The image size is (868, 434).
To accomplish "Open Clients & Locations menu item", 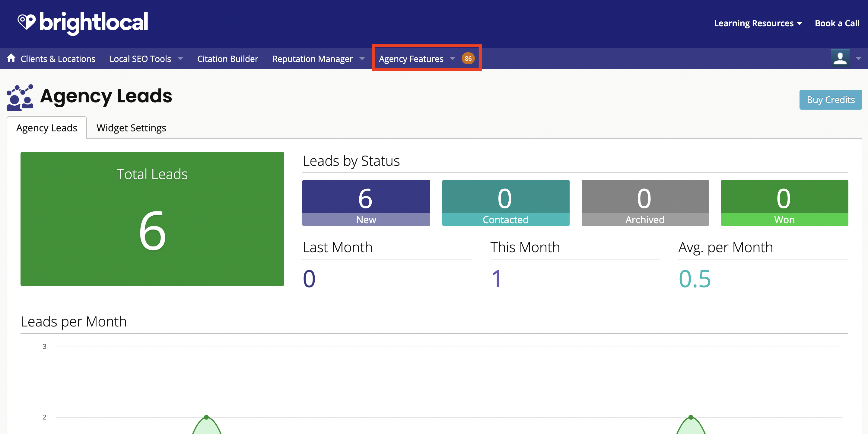I will click(58, 59).
